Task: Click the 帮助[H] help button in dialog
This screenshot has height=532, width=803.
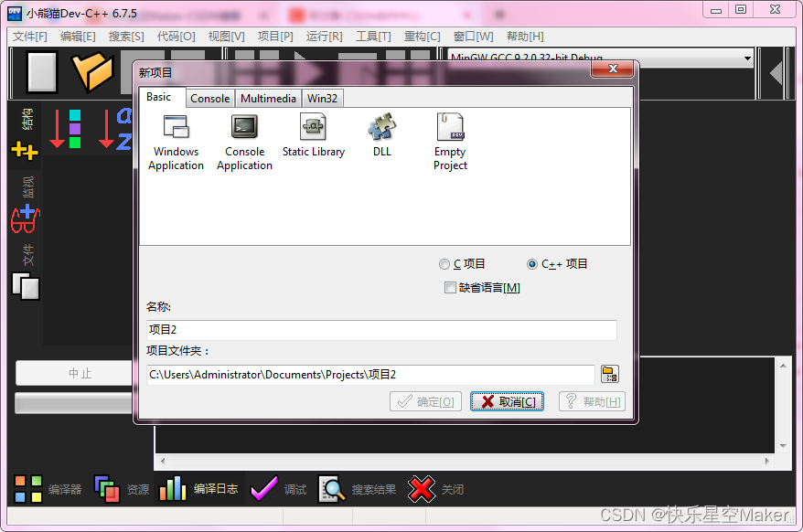Action: click(592, 401)
